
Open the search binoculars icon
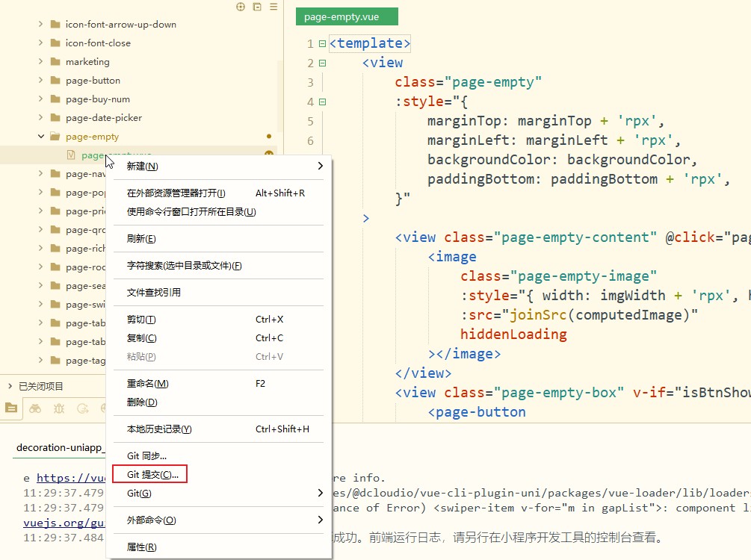tap(35, 408)
